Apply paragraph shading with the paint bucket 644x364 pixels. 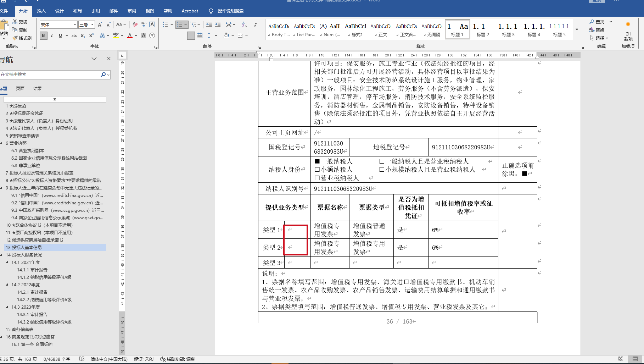click(x=226, y=35)
